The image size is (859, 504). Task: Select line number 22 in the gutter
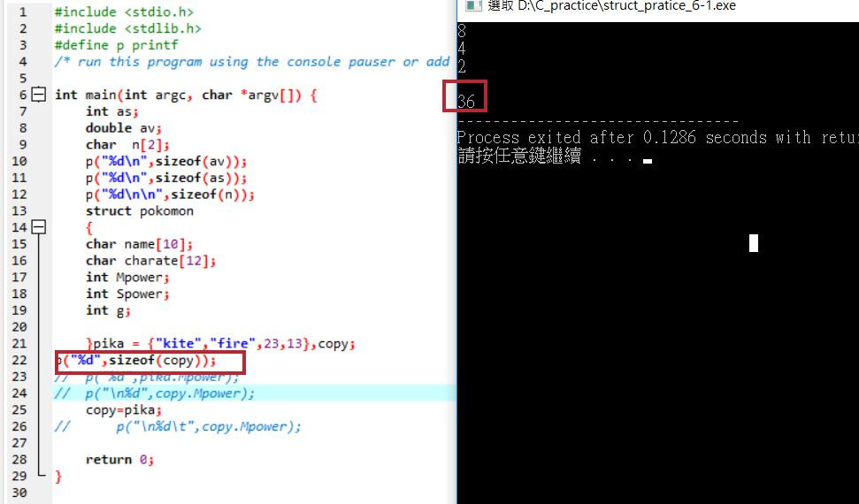tap(19, 361)
